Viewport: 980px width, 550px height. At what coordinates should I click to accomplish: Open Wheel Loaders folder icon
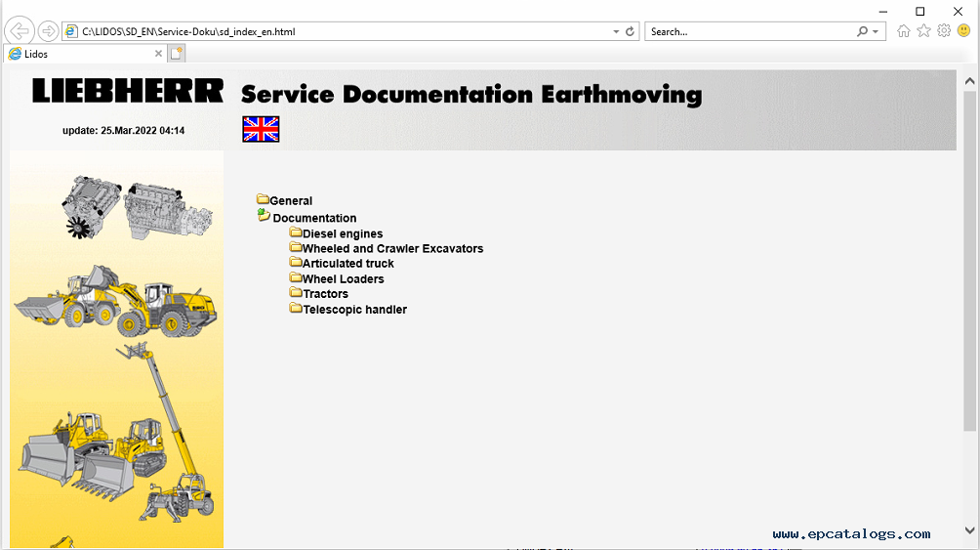click(x=296, y=277)
